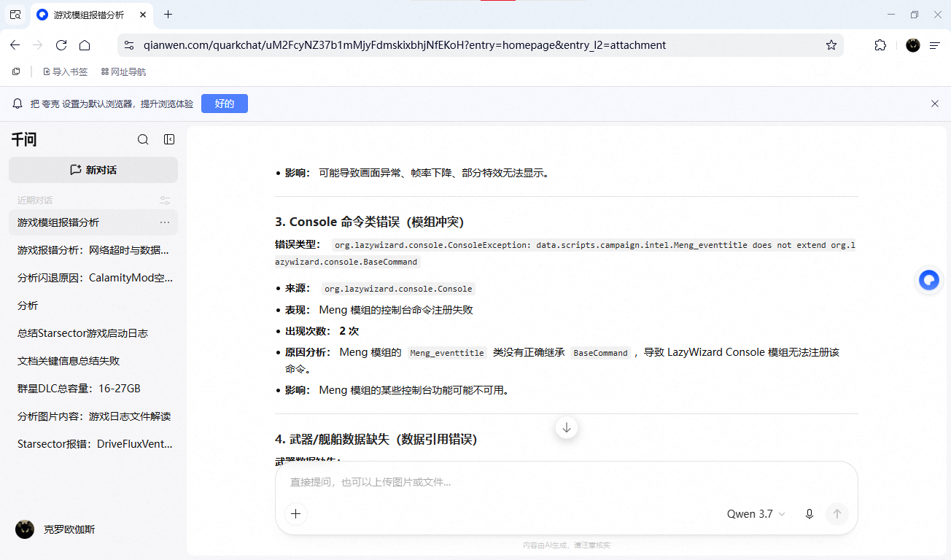The image size is (951, 560).
Task: Open a new browser tab with the plus
Action: tap(168, 15)
